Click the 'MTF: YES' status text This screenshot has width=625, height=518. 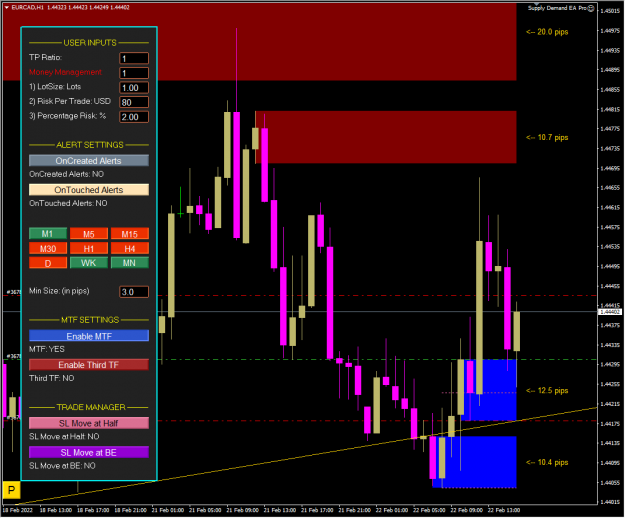click(x=47, y=349)
